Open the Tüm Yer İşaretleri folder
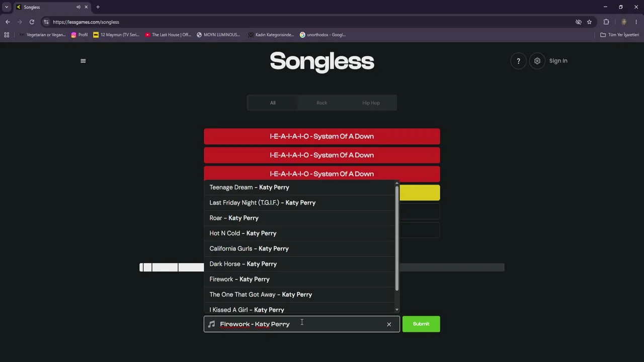 619,35
